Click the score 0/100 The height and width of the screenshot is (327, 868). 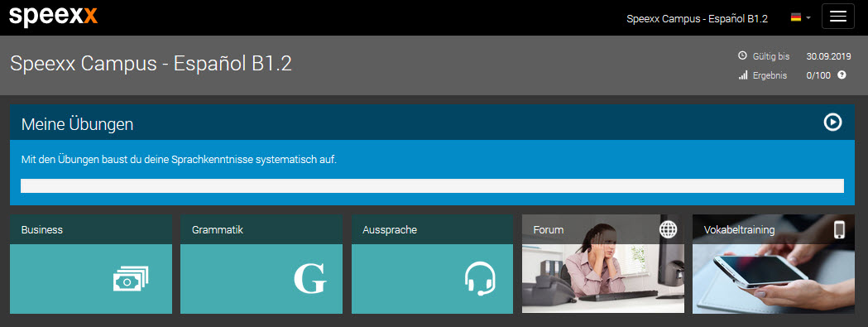click(818, 75)
